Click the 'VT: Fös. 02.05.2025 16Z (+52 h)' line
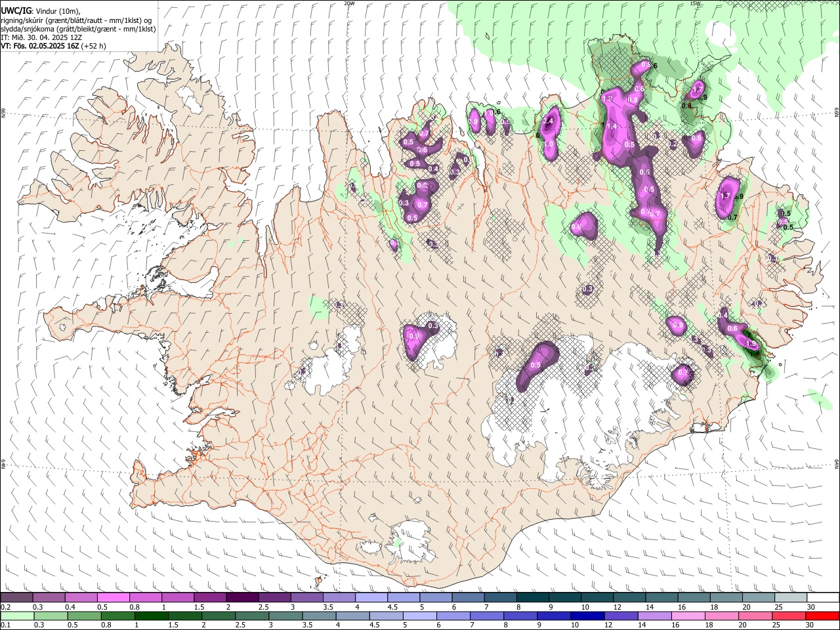Viewport: 840px width, 630px height. point(54,46)
